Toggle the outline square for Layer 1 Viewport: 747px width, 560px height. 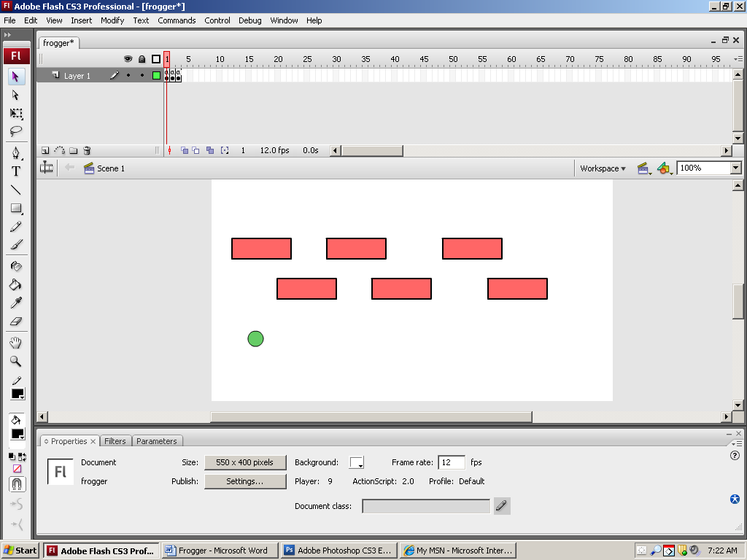click(156, 75)
